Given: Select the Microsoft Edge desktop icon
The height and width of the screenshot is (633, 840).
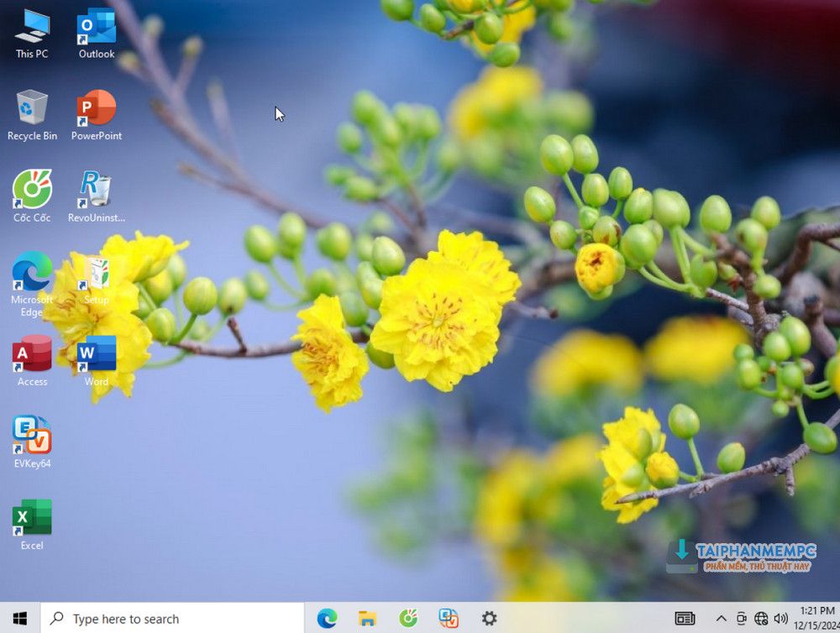Looking at the screenshot, I should coord(32,272).
